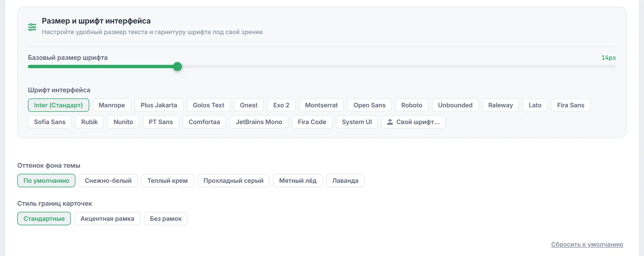The width and height of the screenshot is (644, 256).
Task: Select the Inter (Стандарт) font
Action: pyautogui.click(x=58, y=105)
